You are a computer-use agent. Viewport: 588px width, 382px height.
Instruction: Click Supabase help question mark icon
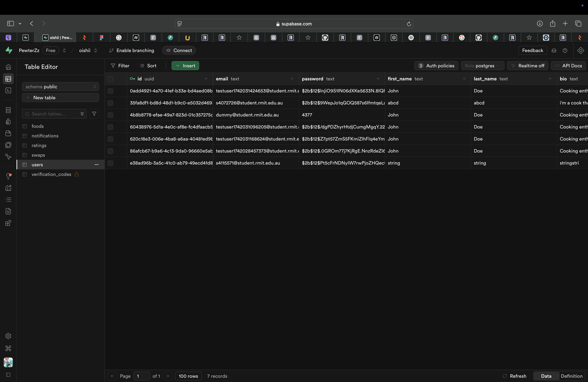[565, 51]
